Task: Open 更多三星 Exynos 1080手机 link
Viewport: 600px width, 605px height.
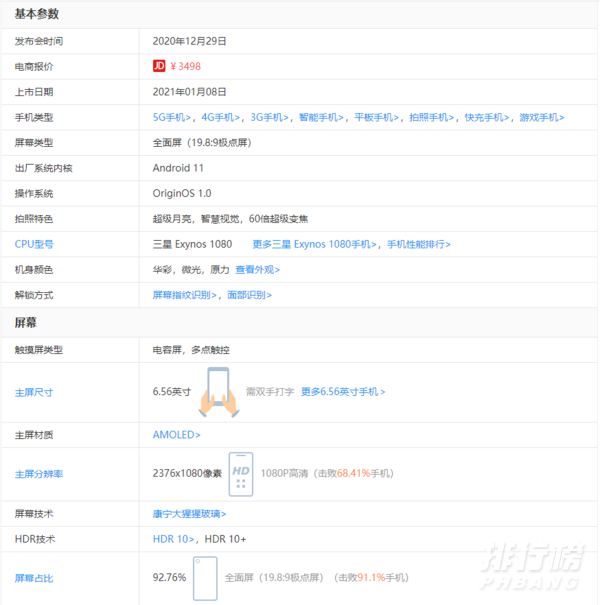Action: coord(314,244)
